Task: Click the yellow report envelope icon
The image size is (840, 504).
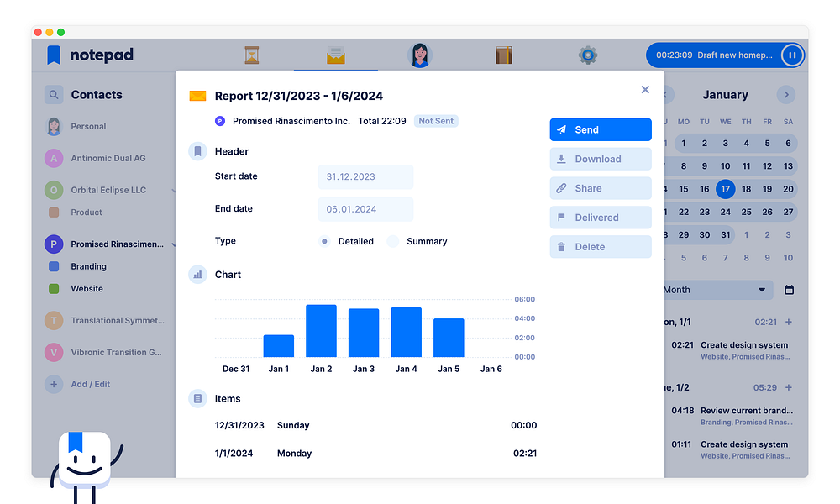Action: click(x=197, y=96)
